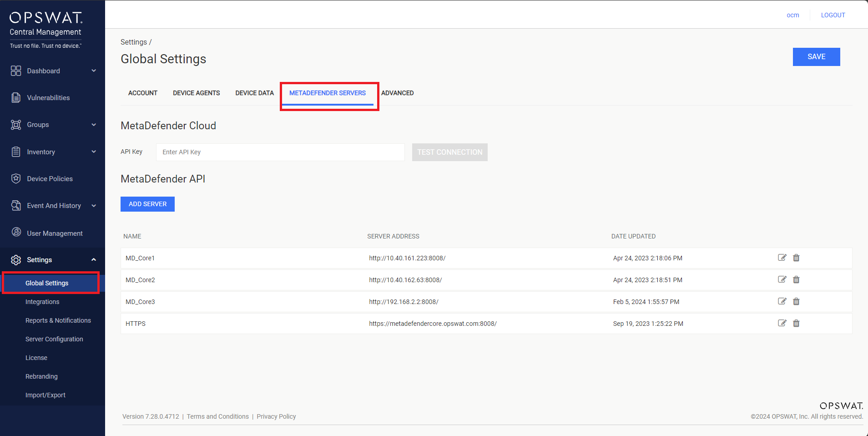The height and width of the screenshot is (436, 868).
Task: Open Reports & Notifications page
Action: tap(58, 320)
